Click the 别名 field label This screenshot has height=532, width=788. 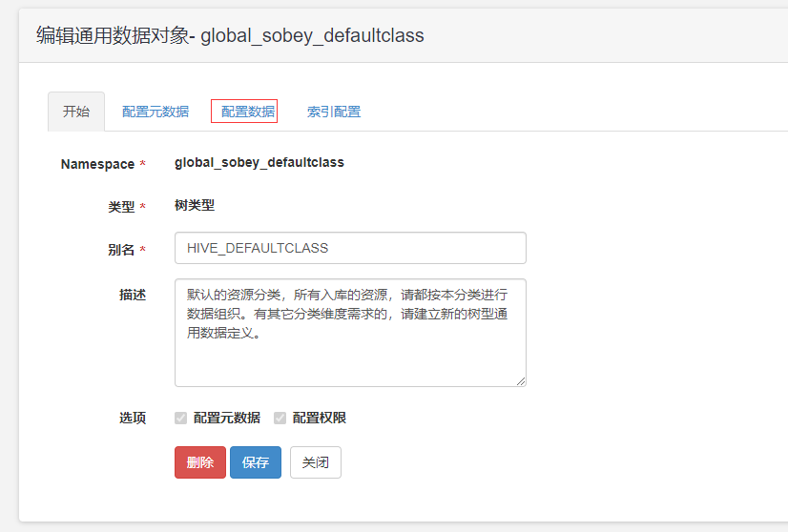coord(121,250)
